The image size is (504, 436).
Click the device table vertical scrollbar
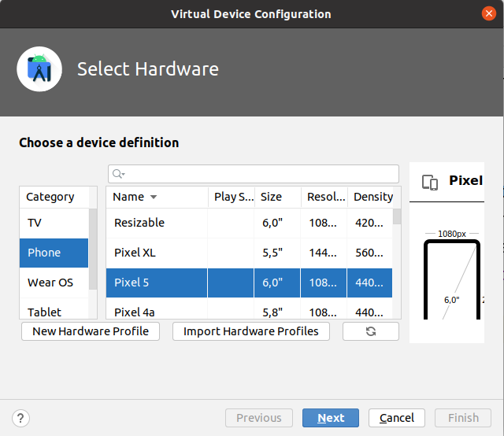(397, 216)
